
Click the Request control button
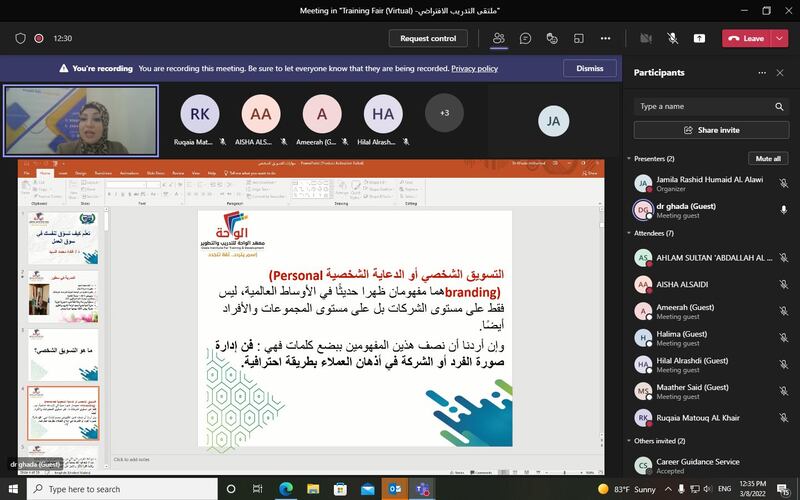(x=428, y=38)
